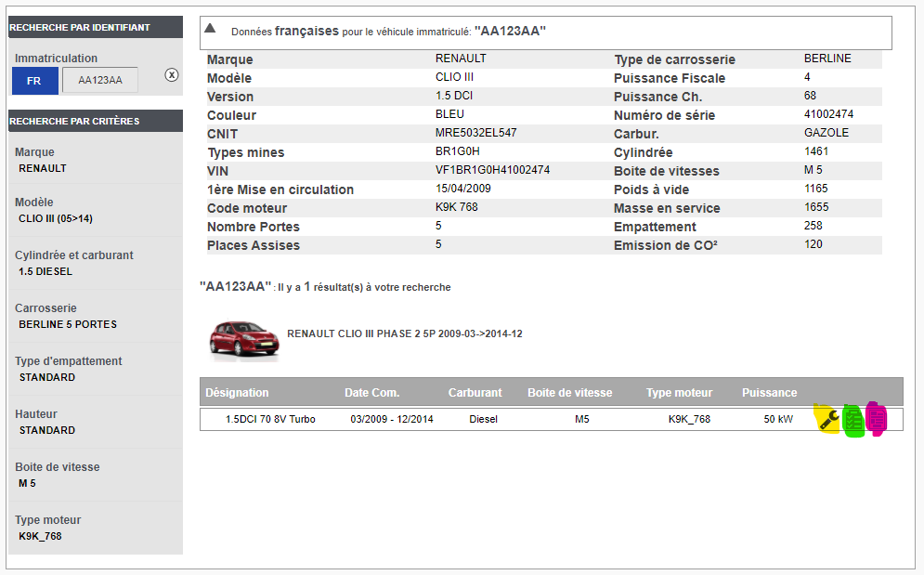Open the Cylindrée et carburant 1.5 DIESEL criterion
The height and width of the screenshot is (575, 924).
click(x=96, y=264)
